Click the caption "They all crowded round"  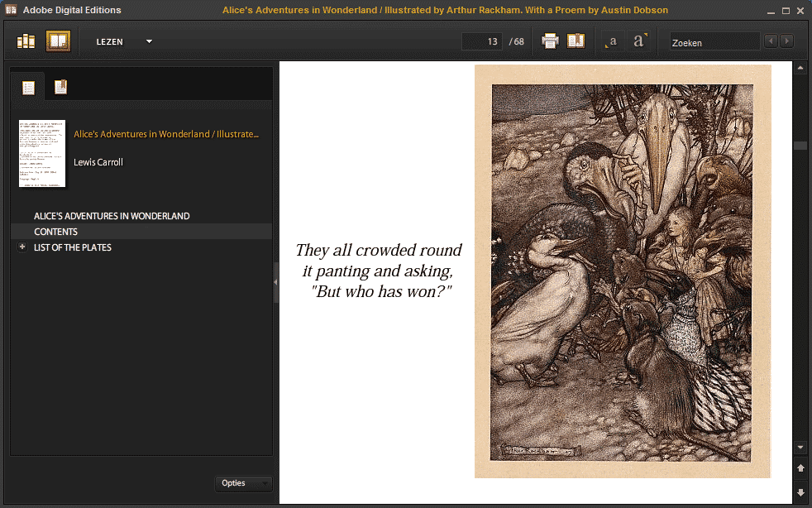(x=379, y=250)
